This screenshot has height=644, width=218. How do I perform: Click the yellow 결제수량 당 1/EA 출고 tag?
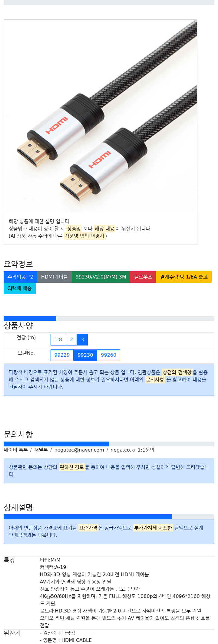(x=184, y=277)
